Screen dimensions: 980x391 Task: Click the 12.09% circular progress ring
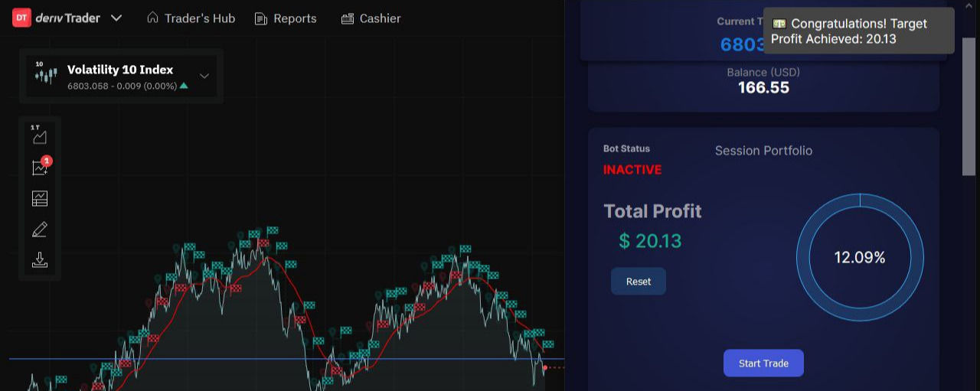click(860, 258)
